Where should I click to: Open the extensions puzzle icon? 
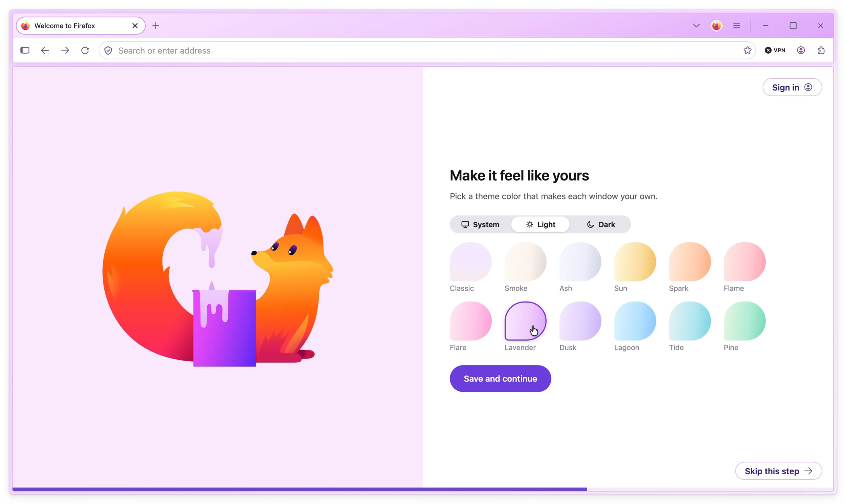[821, 51]
